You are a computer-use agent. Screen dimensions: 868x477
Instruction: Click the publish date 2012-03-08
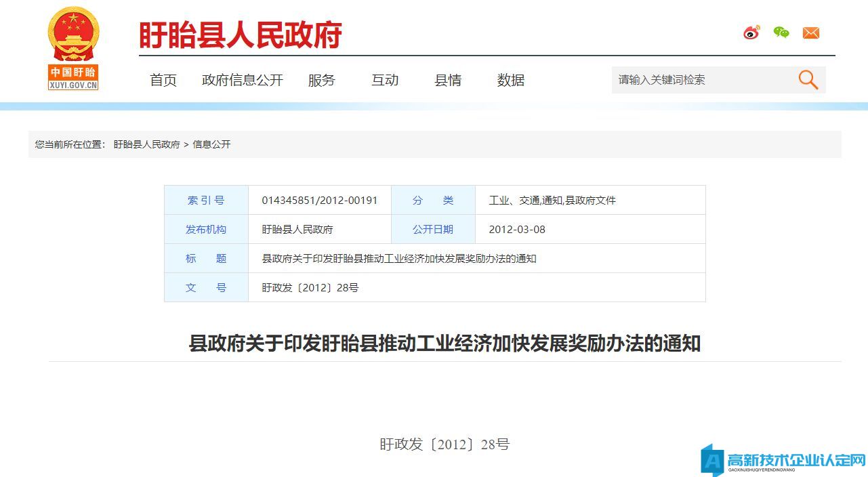[517, 229]
